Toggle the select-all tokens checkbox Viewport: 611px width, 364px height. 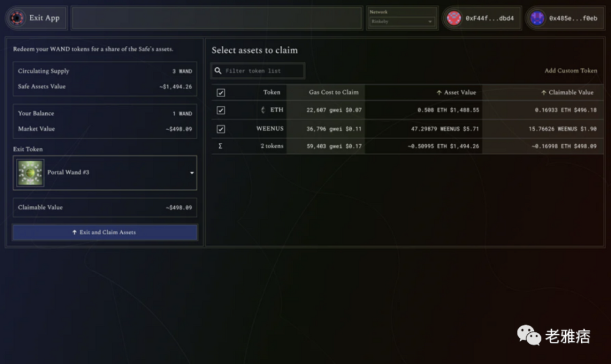221,93
